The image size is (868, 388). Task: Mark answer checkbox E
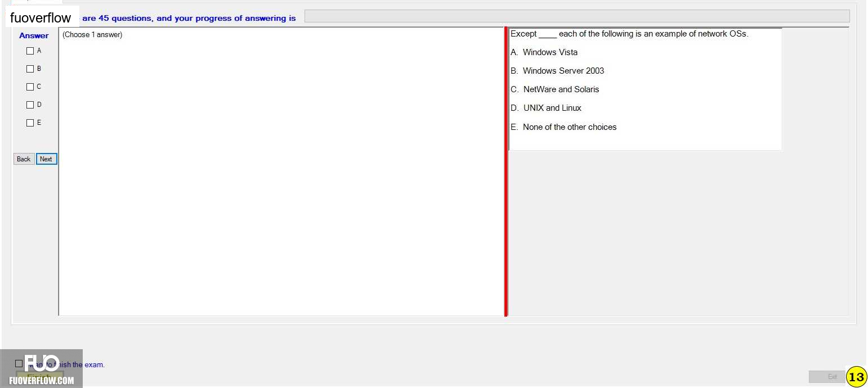(x=30, y=123)
